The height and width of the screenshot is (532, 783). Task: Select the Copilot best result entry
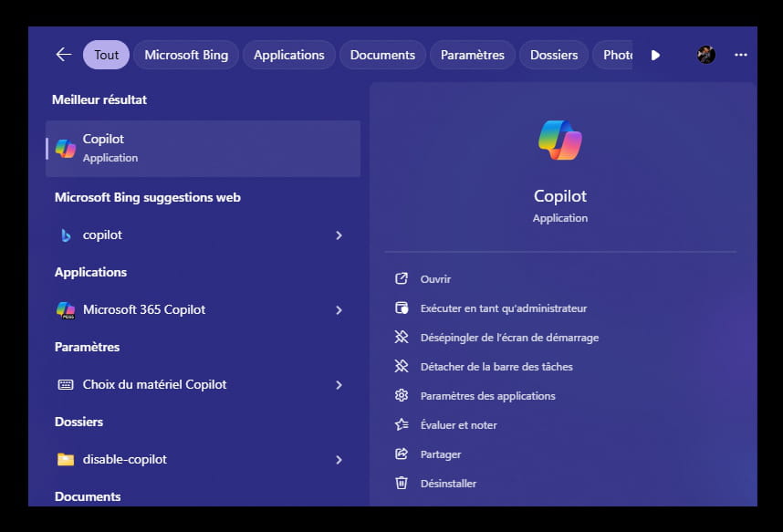(203, 149)
